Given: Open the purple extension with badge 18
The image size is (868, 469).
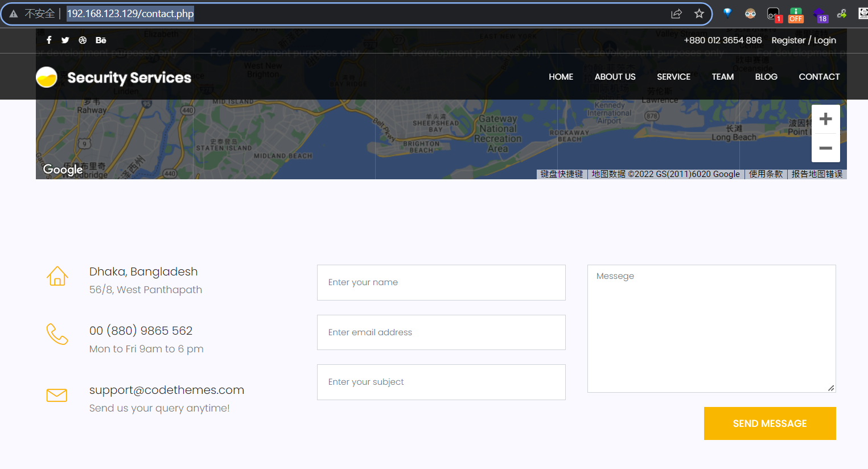Looking at the screenshot, I should [x=820, y=15].
